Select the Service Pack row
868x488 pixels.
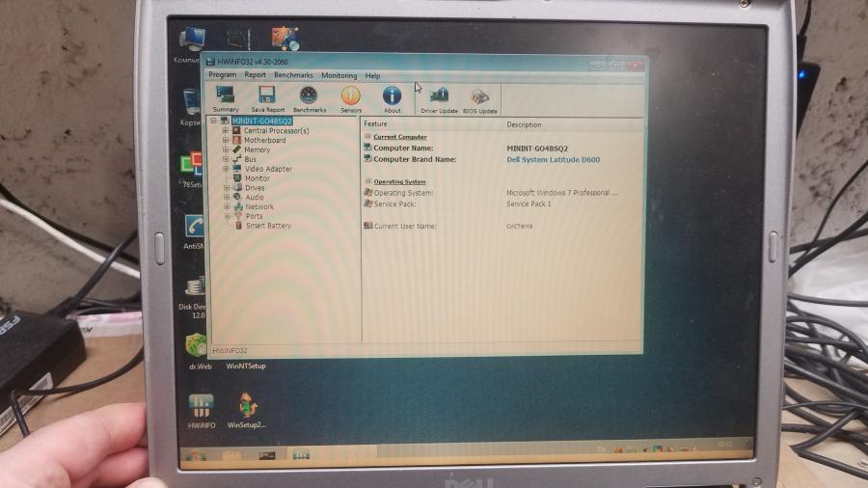pyautogui.click(x=502, y=203)
